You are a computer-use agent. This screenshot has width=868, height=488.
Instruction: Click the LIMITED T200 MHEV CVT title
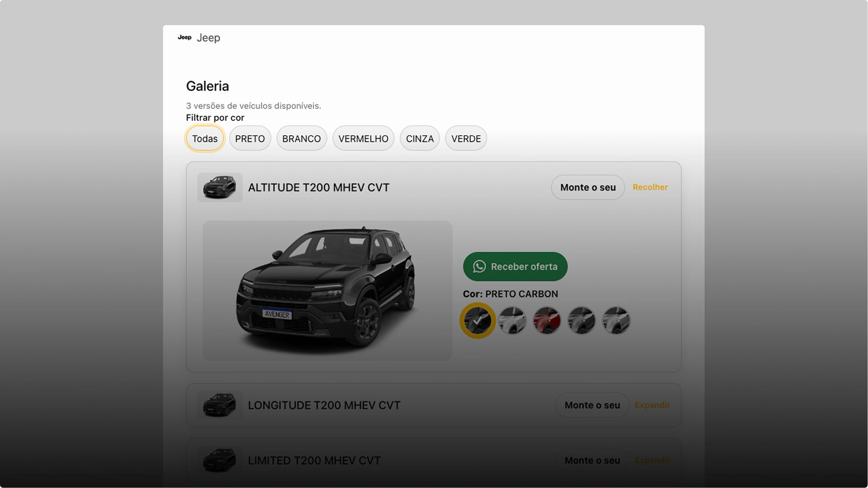tap(314, 461)
